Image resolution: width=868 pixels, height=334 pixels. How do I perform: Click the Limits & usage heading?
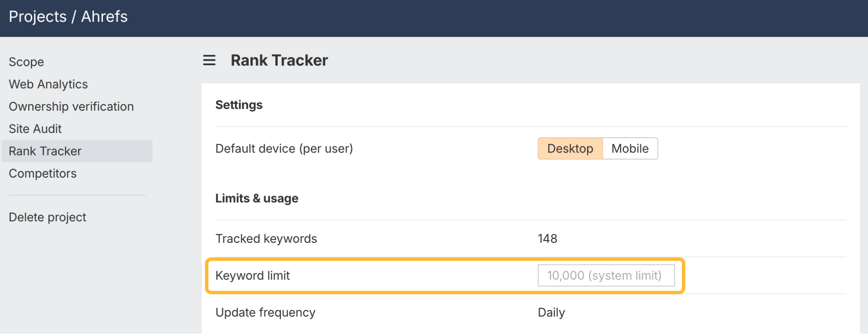tap(257, 198)
